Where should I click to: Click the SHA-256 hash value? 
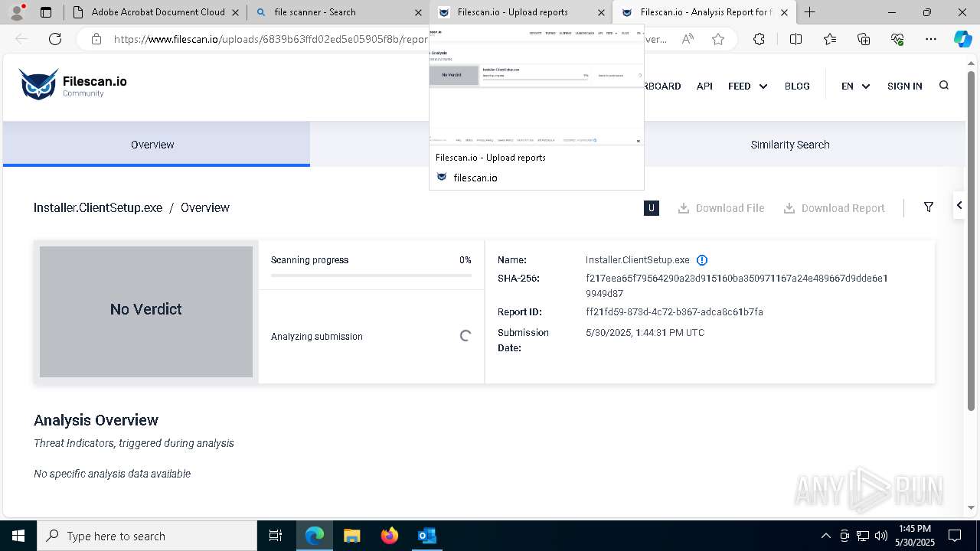coord(737,285)
